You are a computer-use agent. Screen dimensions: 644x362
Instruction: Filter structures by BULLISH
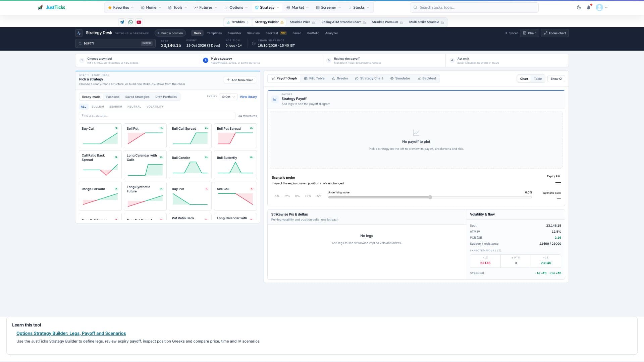[98, 107]
